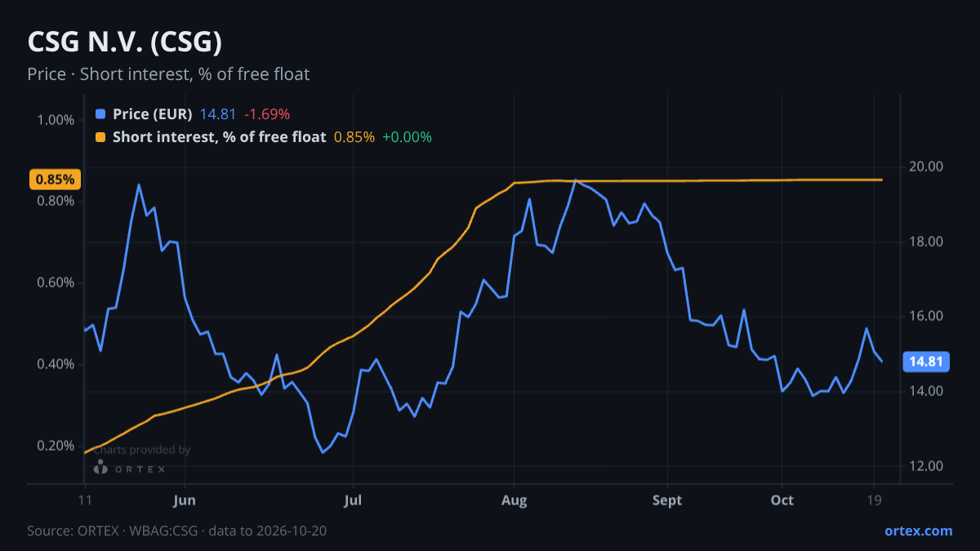Click the 12.00 right axis label
This screenshot has width=980, height=551.
click(925, 467)
